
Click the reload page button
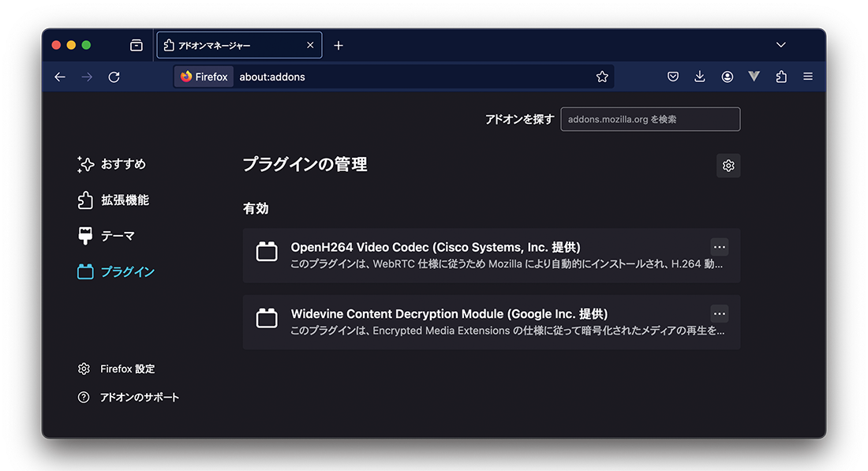point(114,77)
